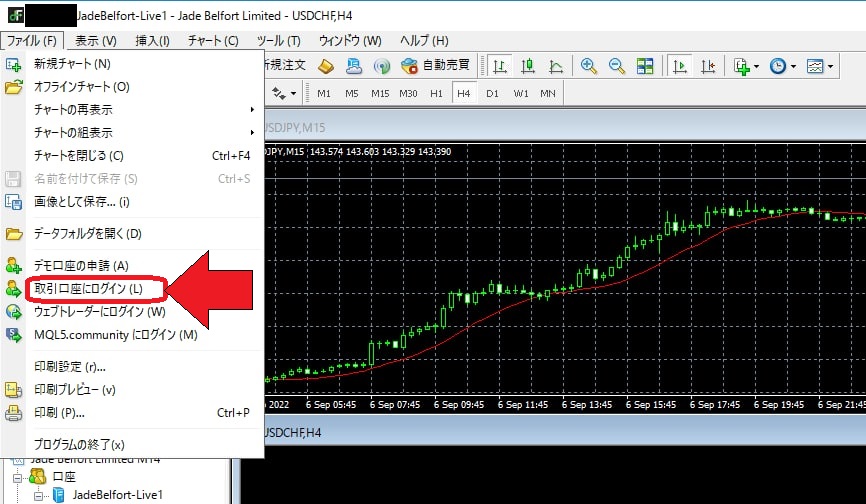Click the chart shift icon
This screenshot has width=866, height=504.
point(708,66)
